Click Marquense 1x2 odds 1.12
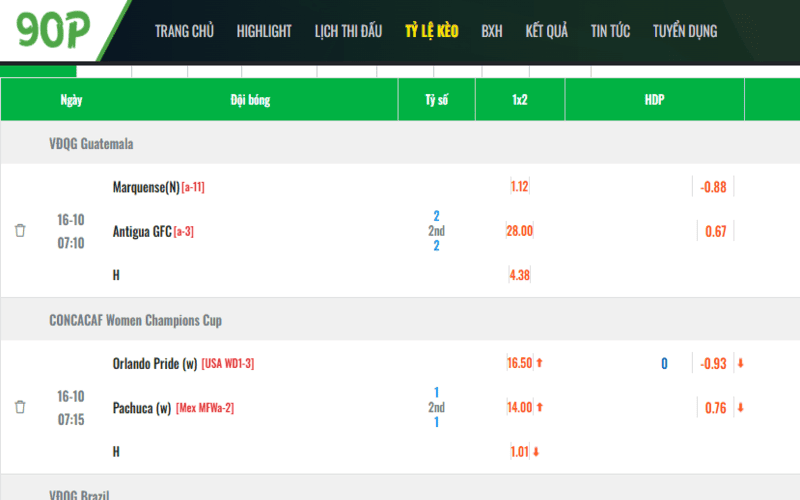Viewport: 800px width, 500px height. click(x=519, y=187)
